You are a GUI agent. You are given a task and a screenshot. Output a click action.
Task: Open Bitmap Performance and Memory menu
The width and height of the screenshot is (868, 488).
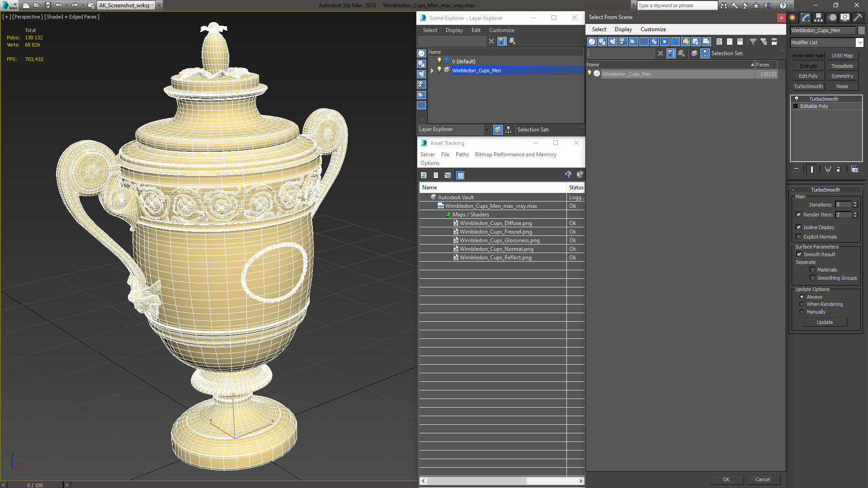515,155
